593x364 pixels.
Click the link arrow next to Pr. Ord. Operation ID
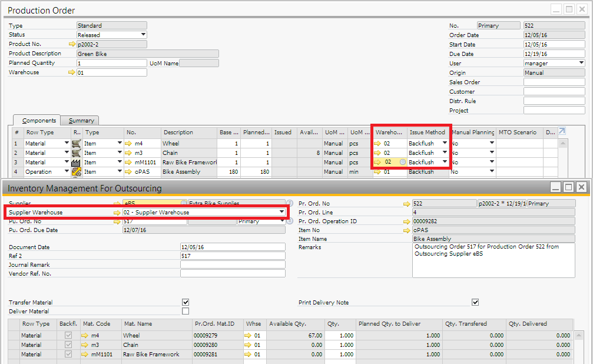click(407, 221)
